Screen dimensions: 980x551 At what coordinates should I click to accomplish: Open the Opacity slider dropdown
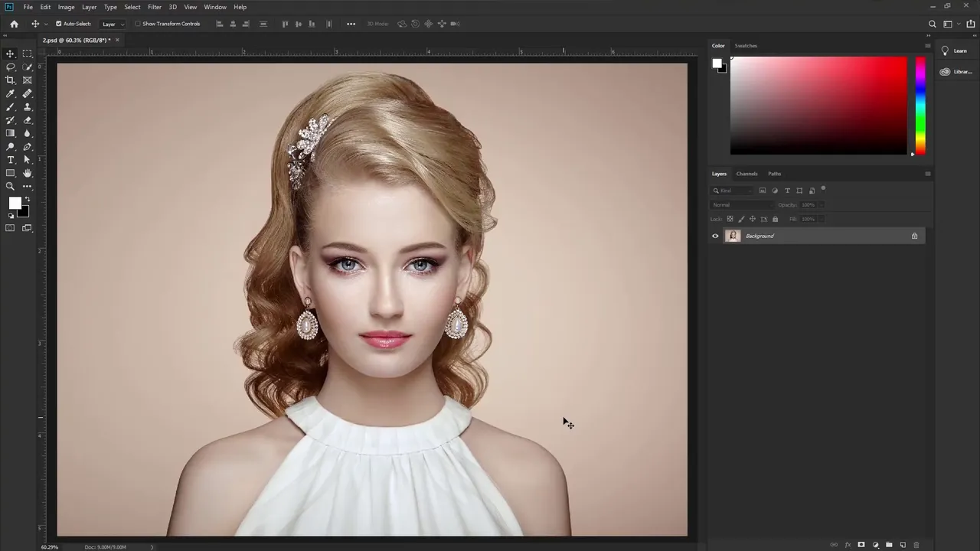822,205
